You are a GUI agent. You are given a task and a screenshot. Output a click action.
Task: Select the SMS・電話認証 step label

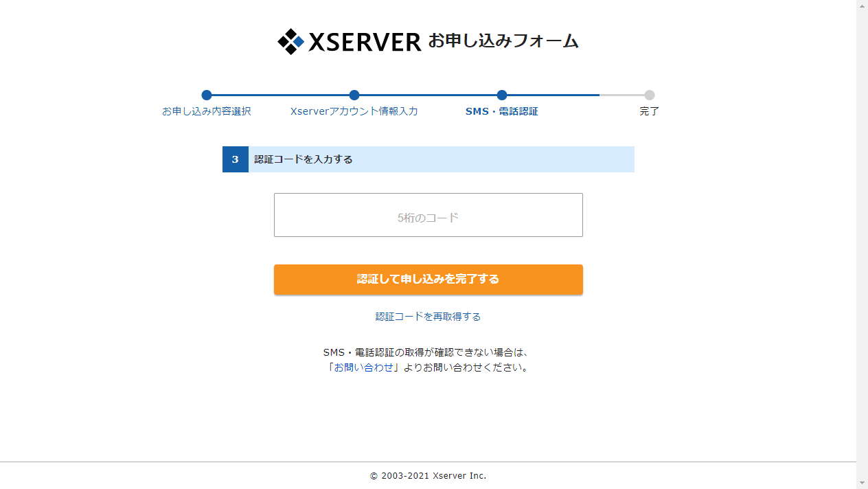click(502, 111)
